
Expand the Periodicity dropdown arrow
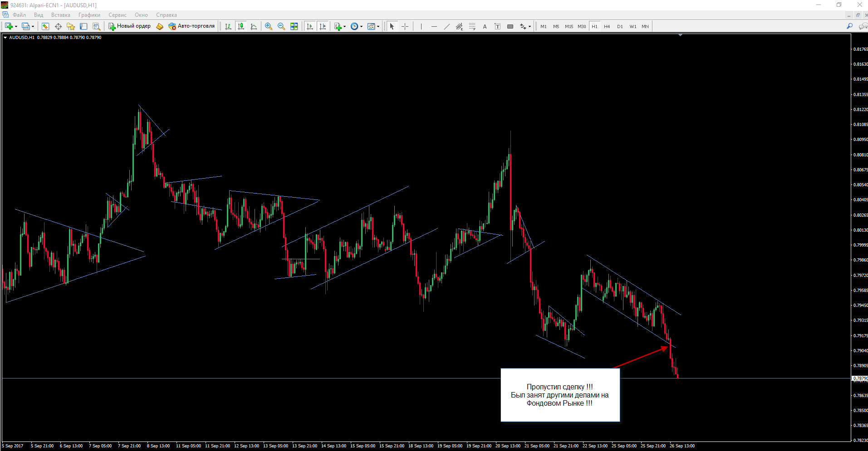[362, 26]
